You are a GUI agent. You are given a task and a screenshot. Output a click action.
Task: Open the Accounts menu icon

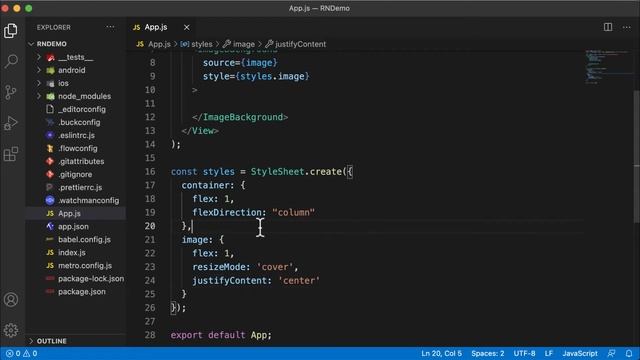tap(11, 300)
